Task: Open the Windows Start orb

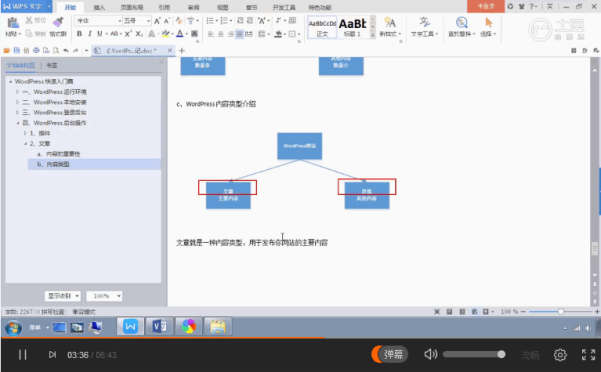Action: [13, 328]
